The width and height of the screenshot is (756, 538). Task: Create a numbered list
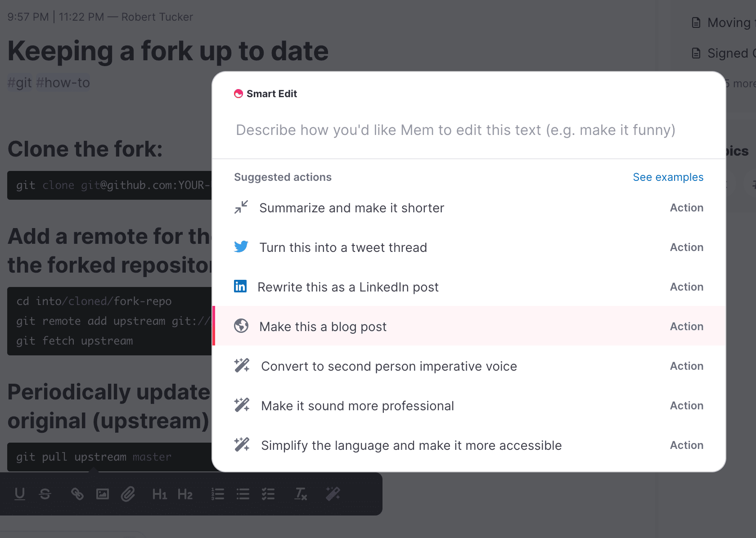(x=218, y=494)
